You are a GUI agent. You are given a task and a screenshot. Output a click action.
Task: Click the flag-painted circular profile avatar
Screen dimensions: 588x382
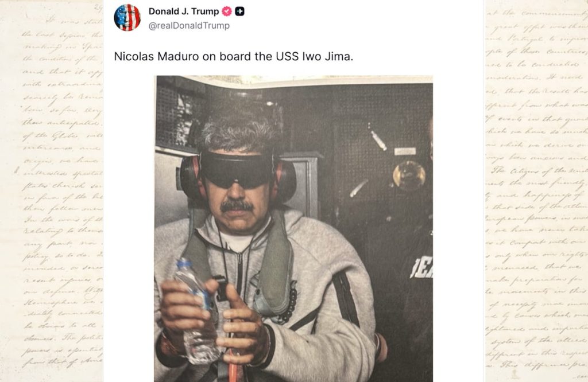127,18
